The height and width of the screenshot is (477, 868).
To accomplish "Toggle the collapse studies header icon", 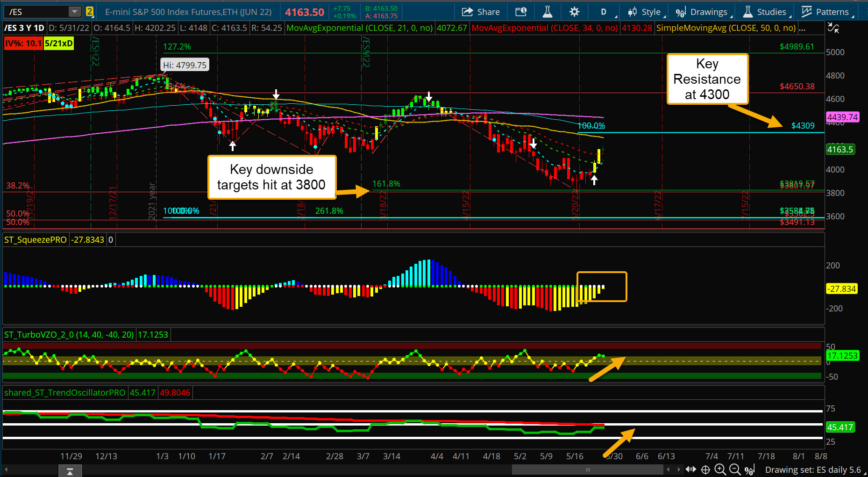I will point(833,29).
